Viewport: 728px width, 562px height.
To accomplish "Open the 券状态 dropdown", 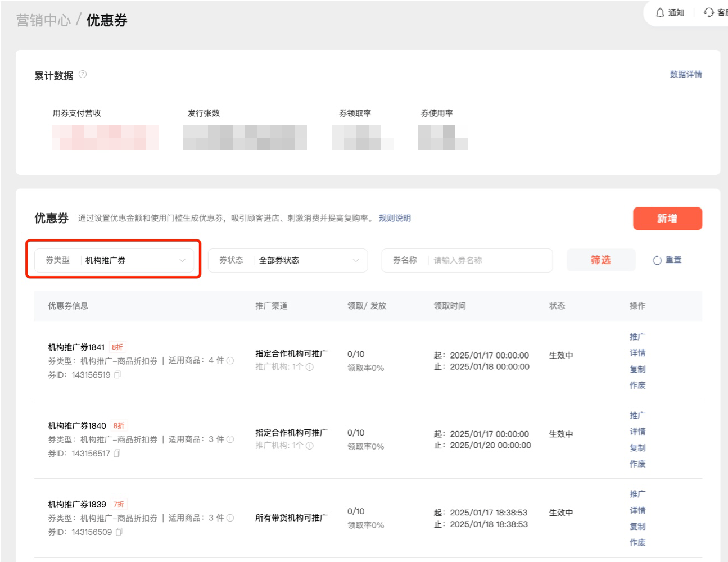I will [x=288, y=260].
